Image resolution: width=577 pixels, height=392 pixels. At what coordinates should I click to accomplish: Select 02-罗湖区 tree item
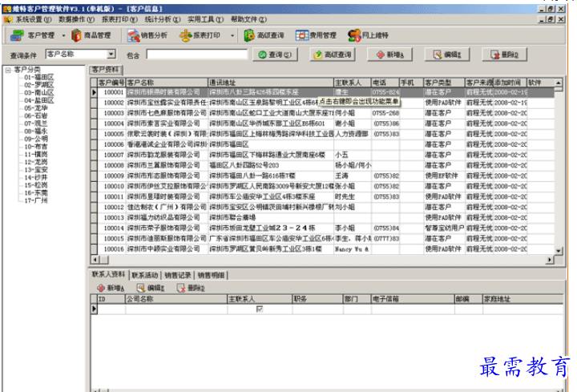(39, 85)
